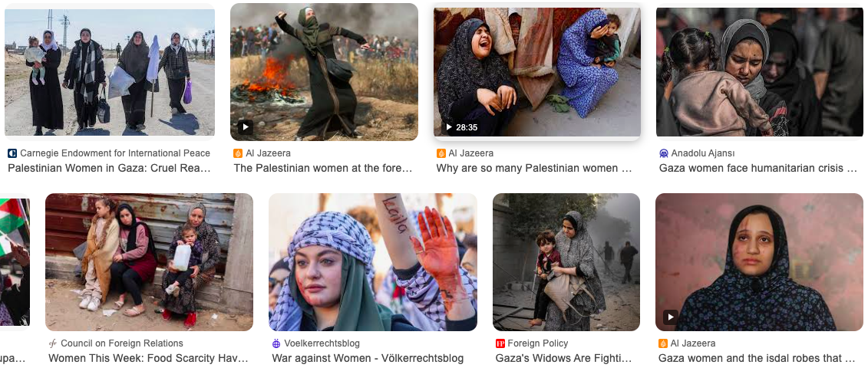
Task: Click the Foreign Policy FP favicon
Action: [500, 343]
